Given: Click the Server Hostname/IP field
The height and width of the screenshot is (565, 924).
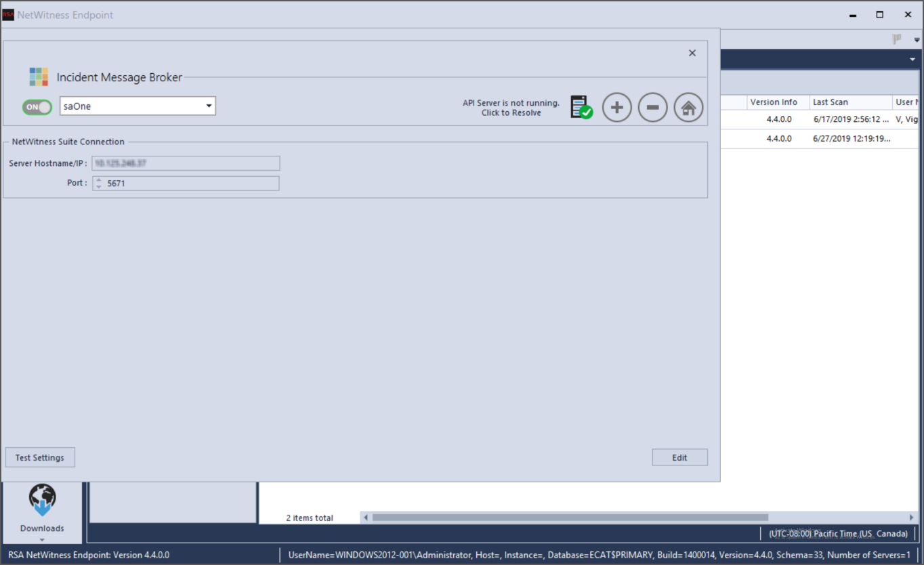Looking at the screenshot, I should (x=186, y=163).
